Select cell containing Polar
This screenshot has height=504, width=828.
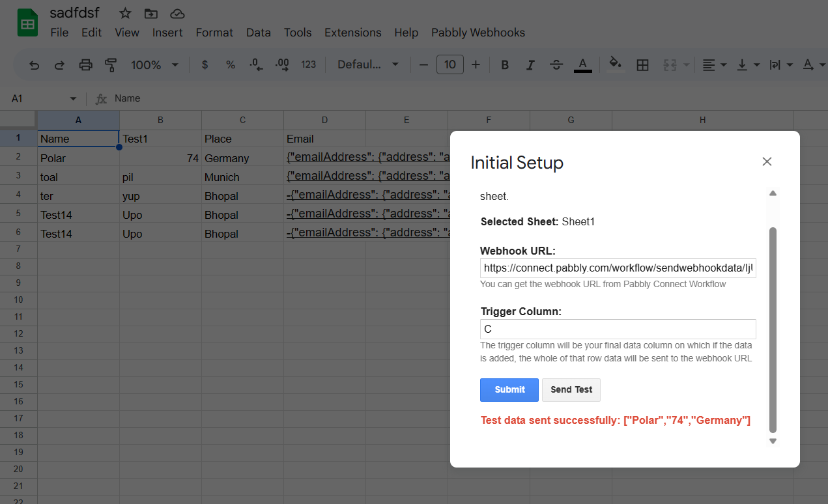(78, 158)
